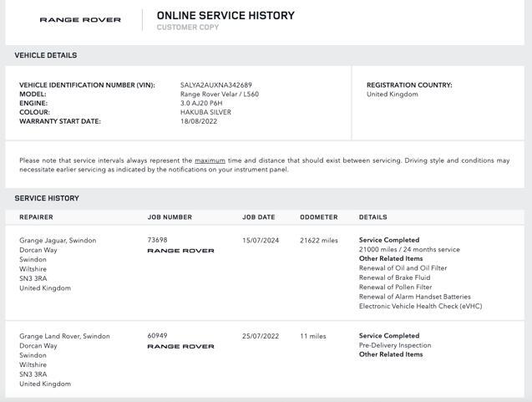532x402 pixels.
Task: Select Renewal of Pollen Filter line
Action: [396, 287]
